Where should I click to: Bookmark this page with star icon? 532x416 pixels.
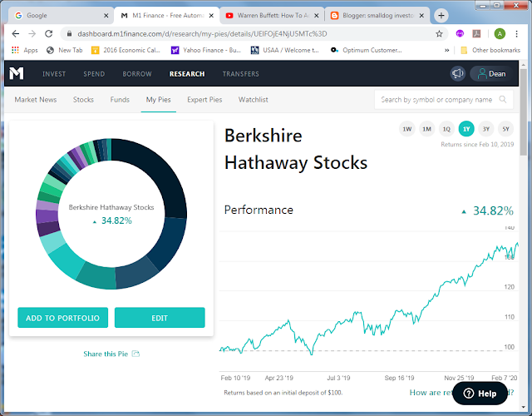(439, 33)
